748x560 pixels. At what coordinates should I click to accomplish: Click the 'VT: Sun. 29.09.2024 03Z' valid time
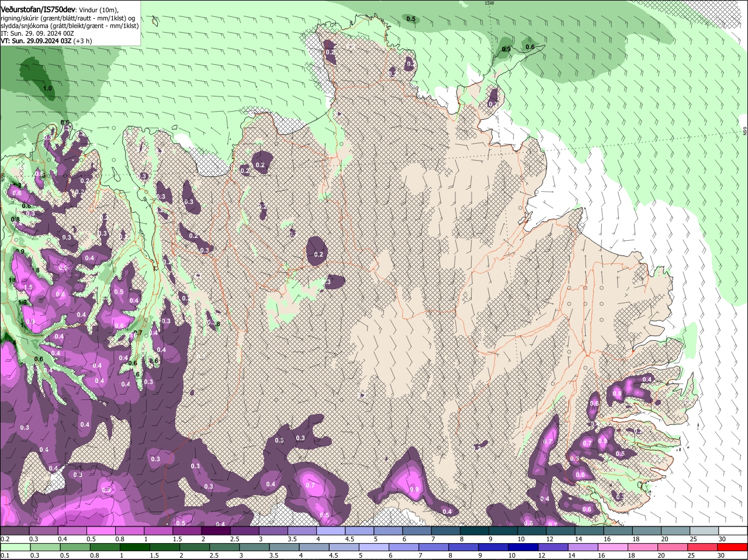tap(36, 41)
